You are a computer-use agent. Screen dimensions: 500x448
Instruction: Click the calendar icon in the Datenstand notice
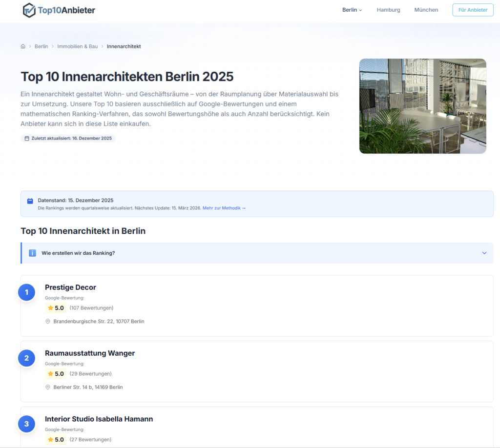tap(30, 200)
